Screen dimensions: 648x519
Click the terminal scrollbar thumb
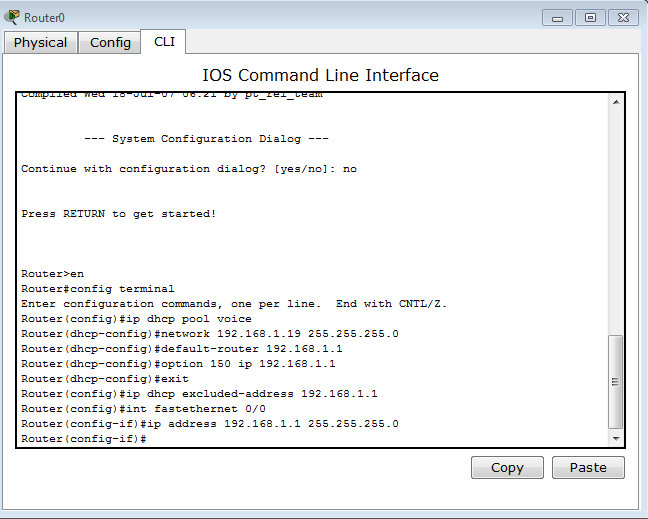tap(616, 382)
